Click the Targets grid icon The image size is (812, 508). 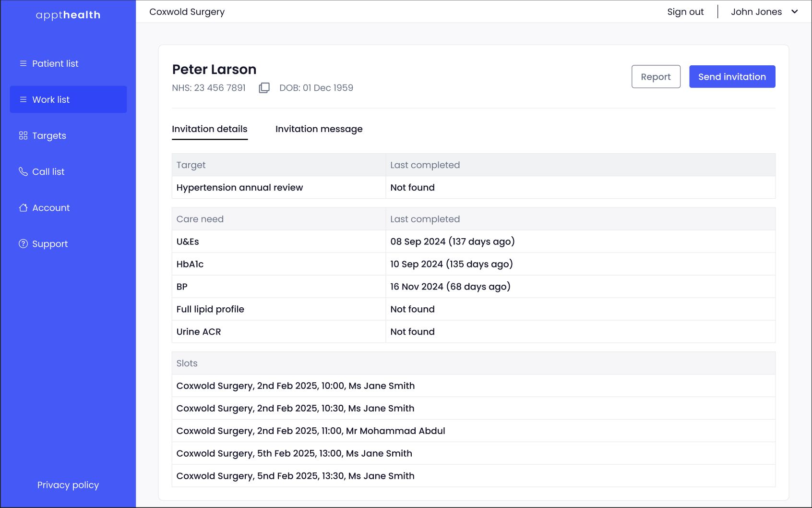(23, 135)
